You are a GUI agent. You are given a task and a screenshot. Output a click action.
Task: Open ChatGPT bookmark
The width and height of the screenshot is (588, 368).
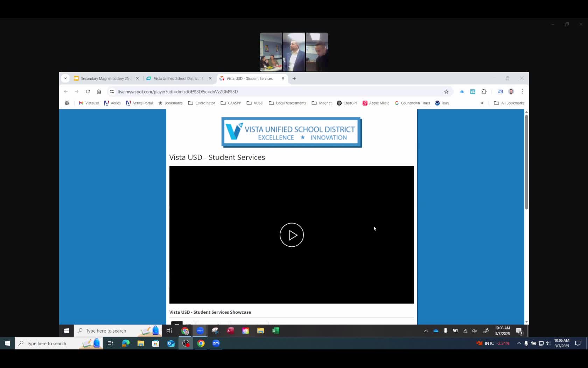click(347, 103)
